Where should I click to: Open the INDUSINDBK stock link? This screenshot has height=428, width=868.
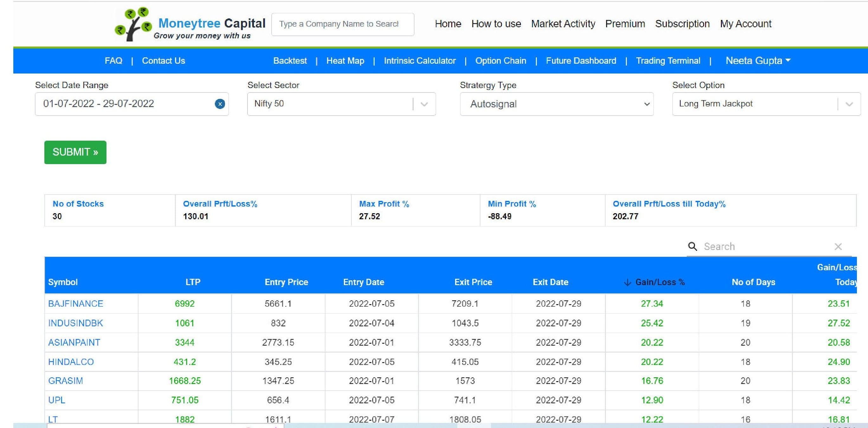pos(75,323)
